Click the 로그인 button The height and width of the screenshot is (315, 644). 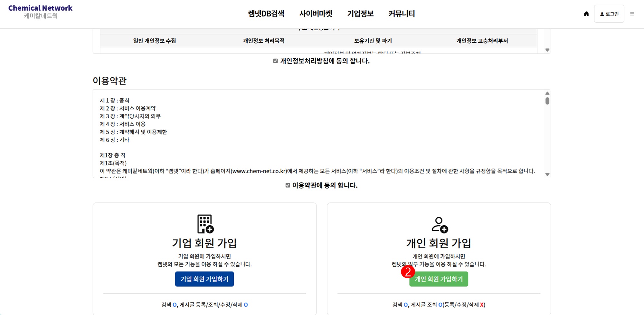609,14
